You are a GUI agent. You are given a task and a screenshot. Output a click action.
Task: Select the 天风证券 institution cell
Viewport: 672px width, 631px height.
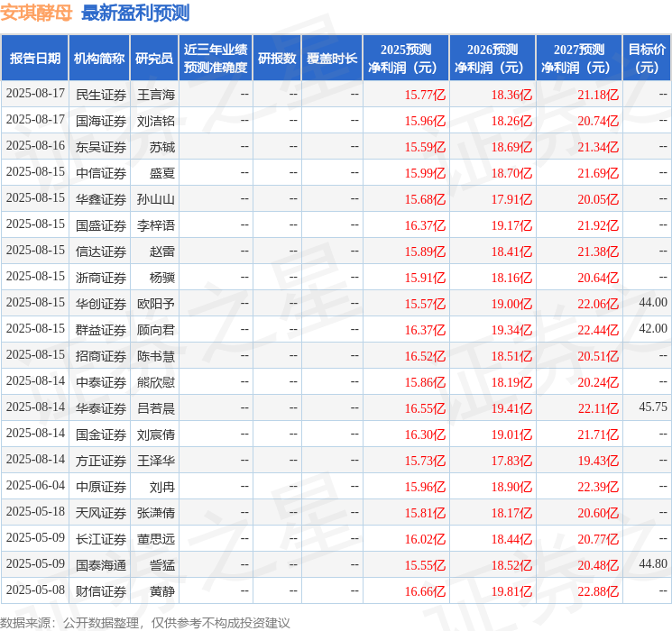tap(101, 513)
